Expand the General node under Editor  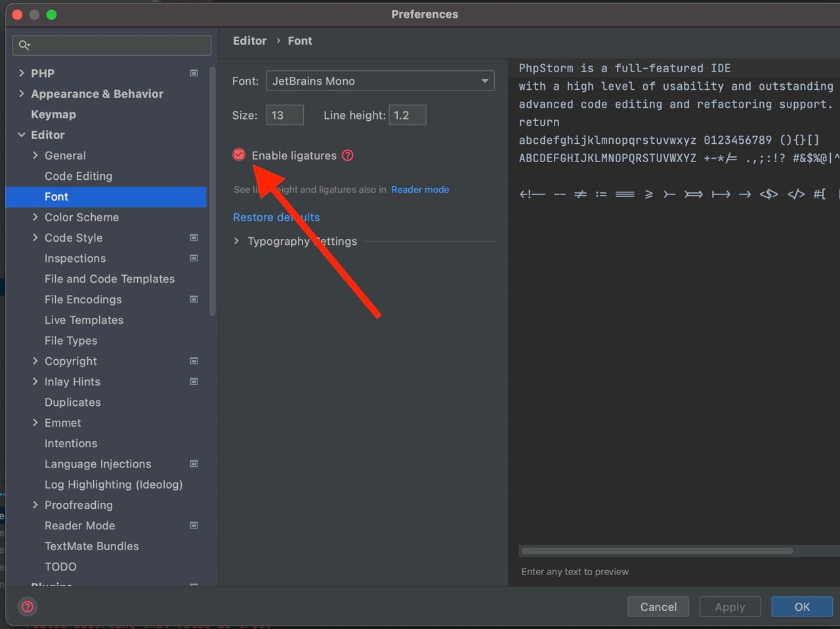point(35,156)
